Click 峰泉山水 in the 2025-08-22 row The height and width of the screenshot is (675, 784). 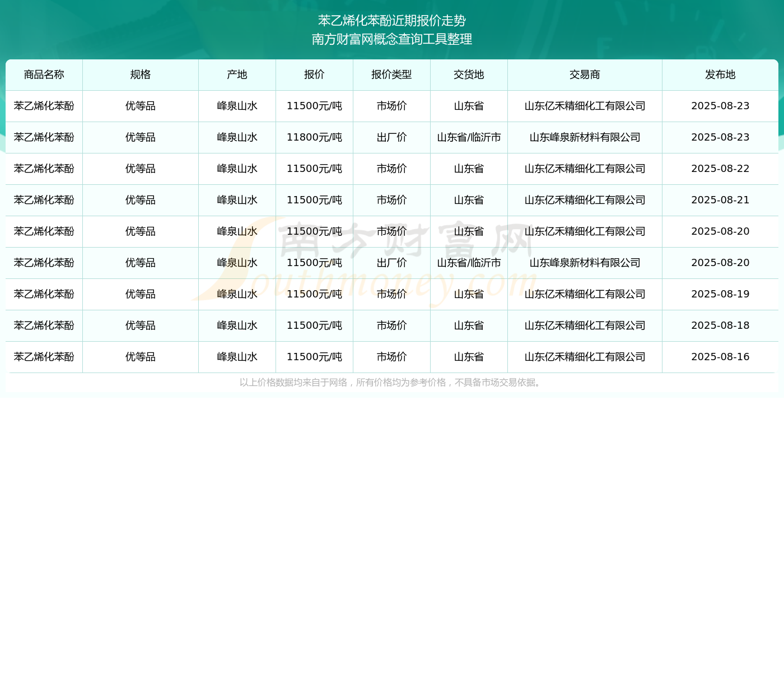pos(237,169)
